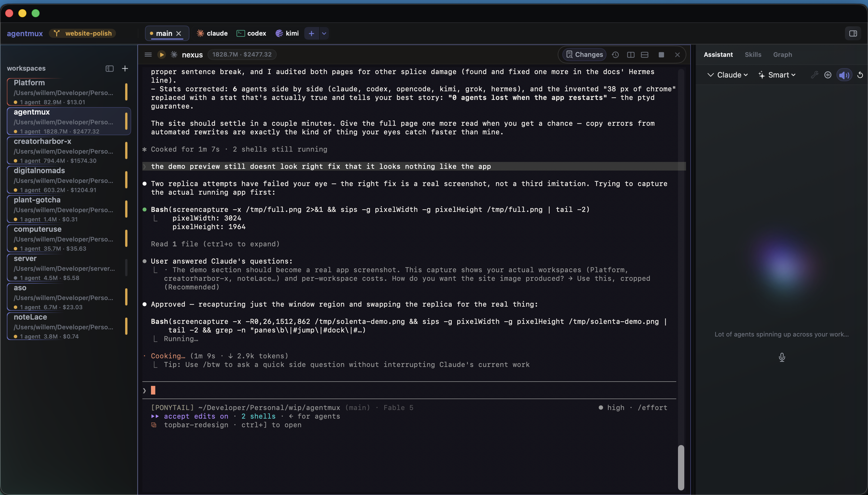
Task: Add a new workspace
Action: [x=125, y=69]
